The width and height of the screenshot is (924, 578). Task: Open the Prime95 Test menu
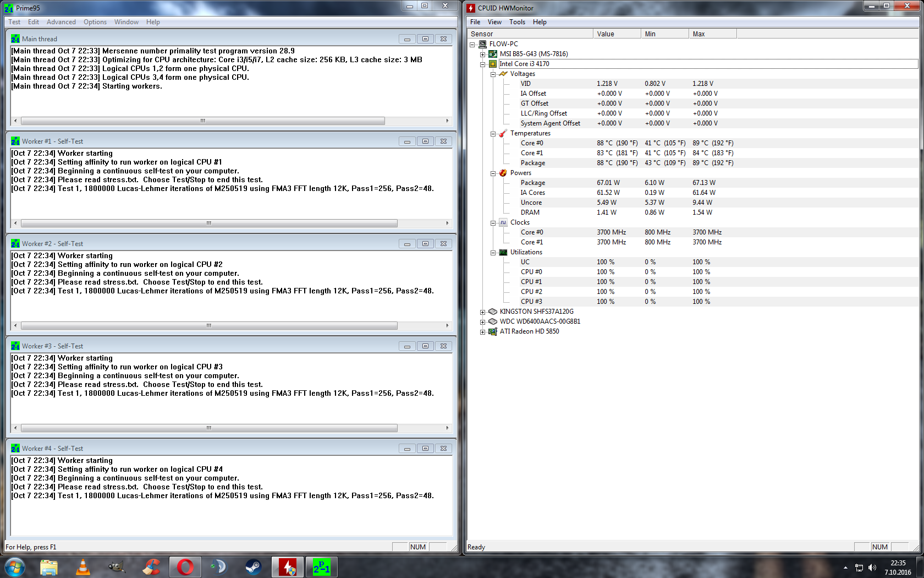[14, 22]
